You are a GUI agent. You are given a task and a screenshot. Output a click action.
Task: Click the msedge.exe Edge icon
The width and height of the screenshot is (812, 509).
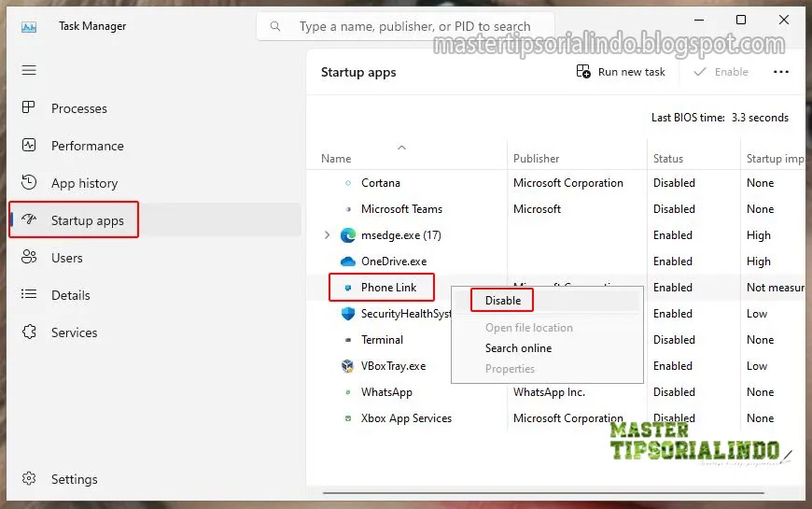[x=347, y=235]
